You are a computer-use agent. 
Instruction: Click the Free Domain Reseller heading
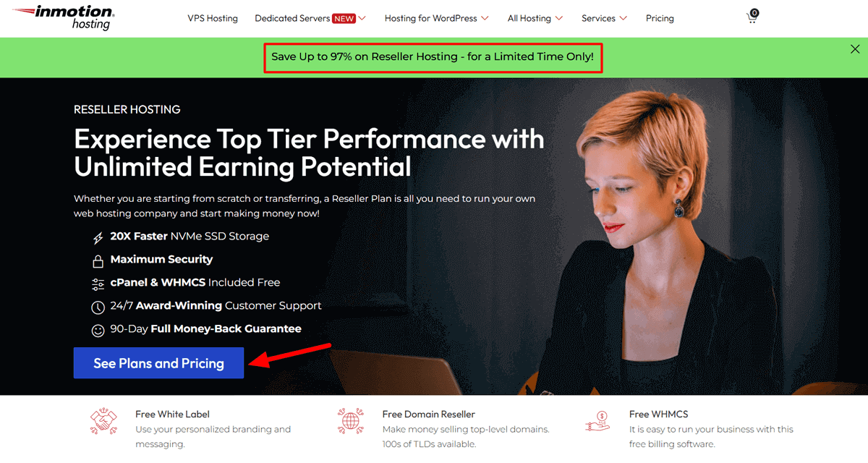[428, 414]
